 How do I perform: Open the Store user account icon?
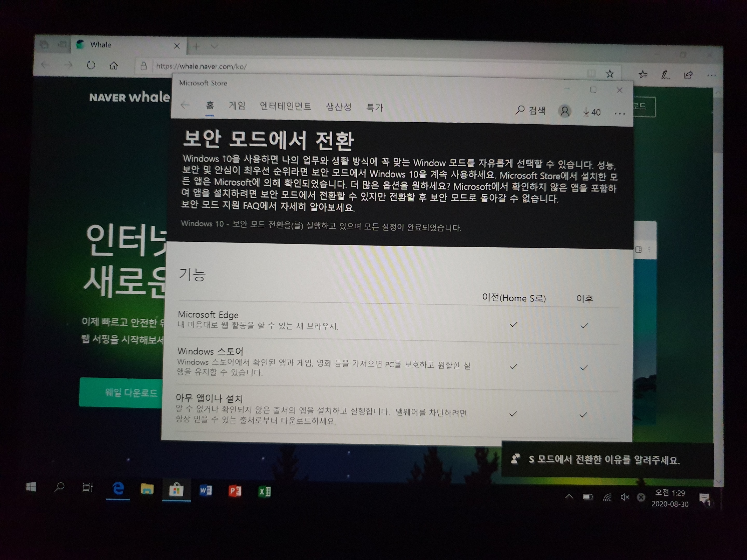pos(564,111)
